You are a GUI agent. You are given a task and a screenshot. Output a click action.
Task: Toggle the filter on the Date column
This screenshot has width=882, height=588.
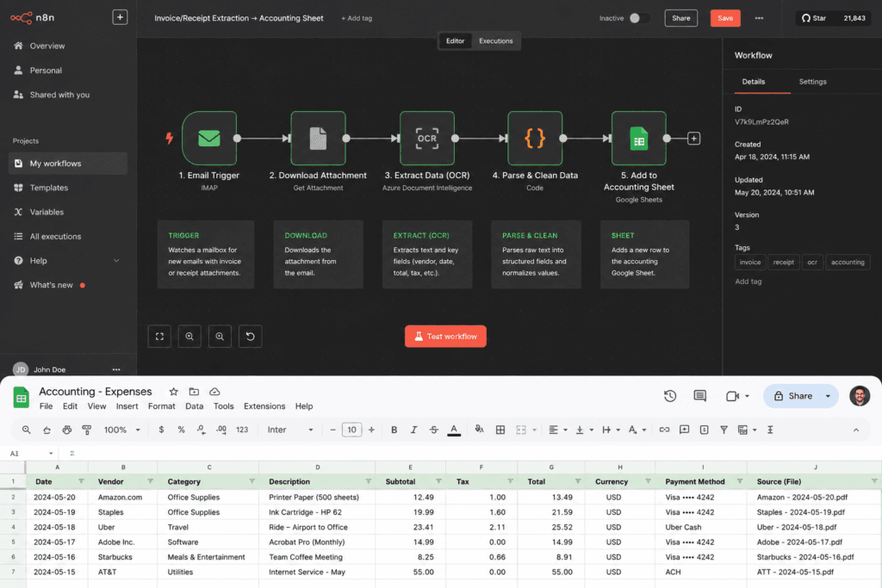pyautogui.click(x=81, y=481)
